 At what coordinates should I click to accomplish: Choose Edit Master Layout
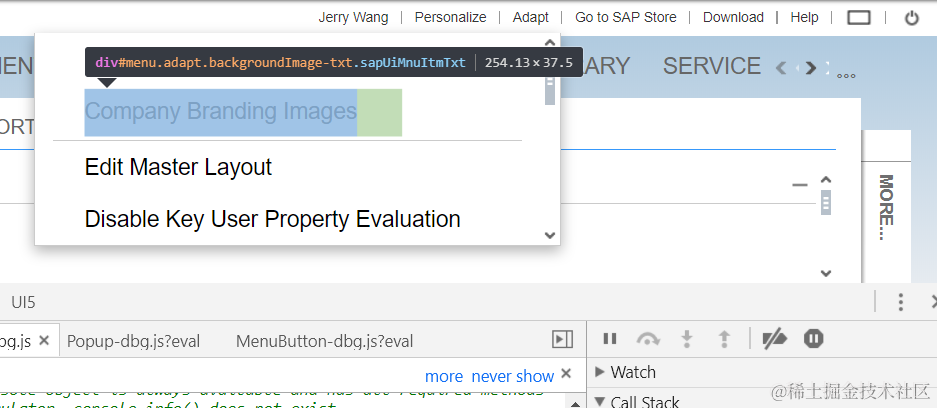(178, 167)
